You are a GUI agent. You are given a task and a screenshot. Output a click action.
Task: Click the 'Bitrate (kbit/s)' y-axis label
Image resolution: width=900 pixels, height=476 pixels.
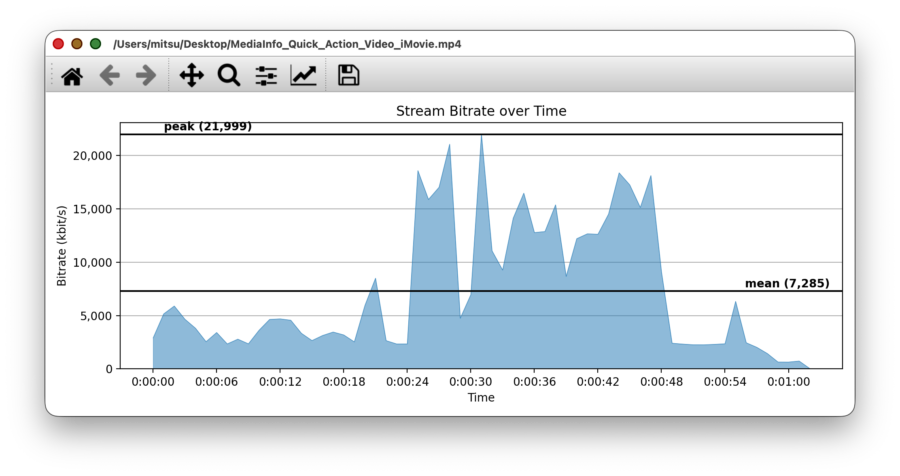(62, 246)
